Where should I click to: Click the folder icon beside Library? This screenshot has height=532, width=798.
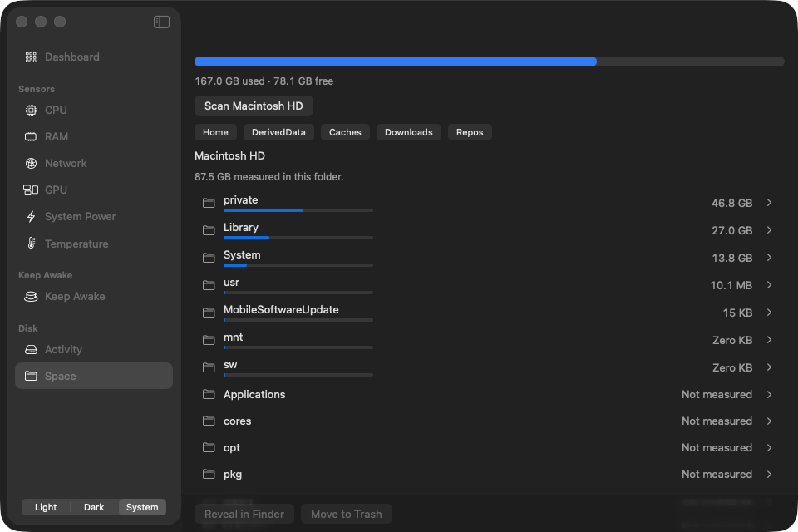pyautogui.click(x=209, y=230)
